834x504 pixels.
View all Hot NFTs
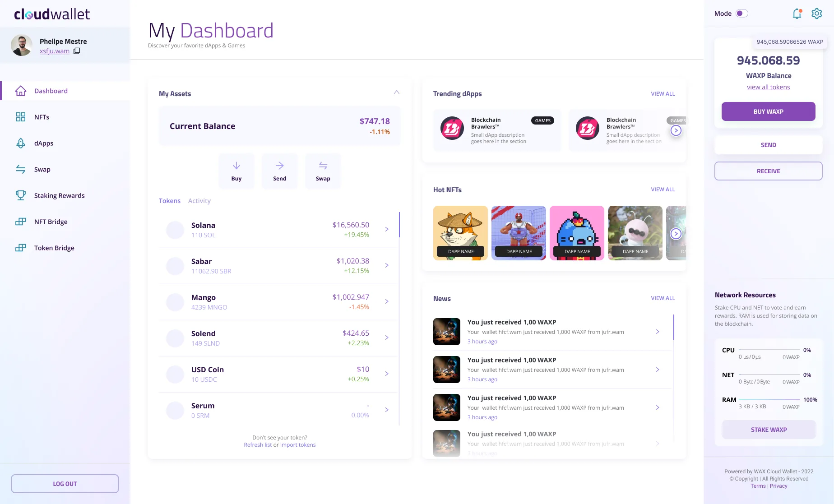663,190
